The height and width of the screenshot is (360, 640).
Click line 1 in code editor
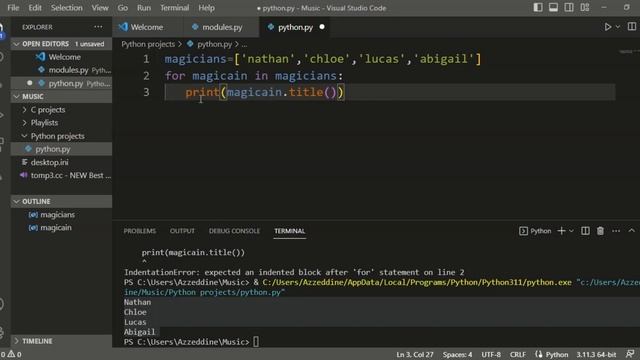[322, 59]
